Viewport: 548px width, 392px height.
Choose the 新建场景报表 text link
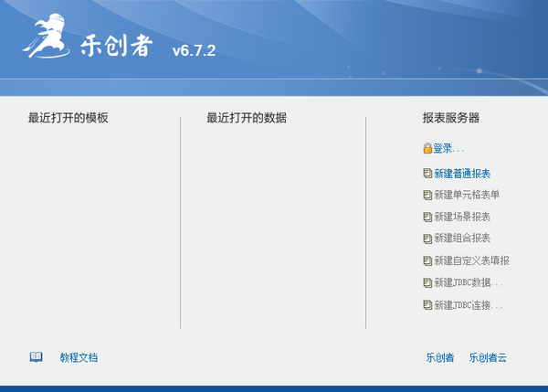(462, 217)
